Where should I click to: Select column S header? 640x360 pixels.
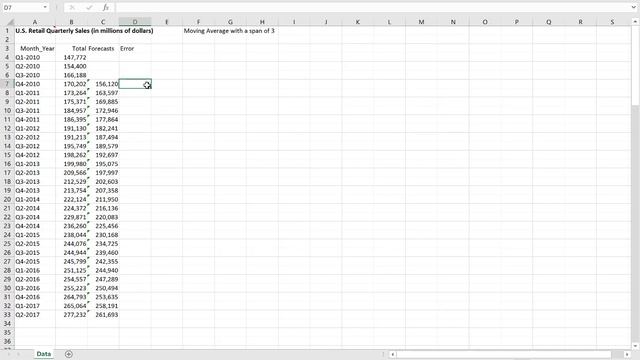(612, 22)
